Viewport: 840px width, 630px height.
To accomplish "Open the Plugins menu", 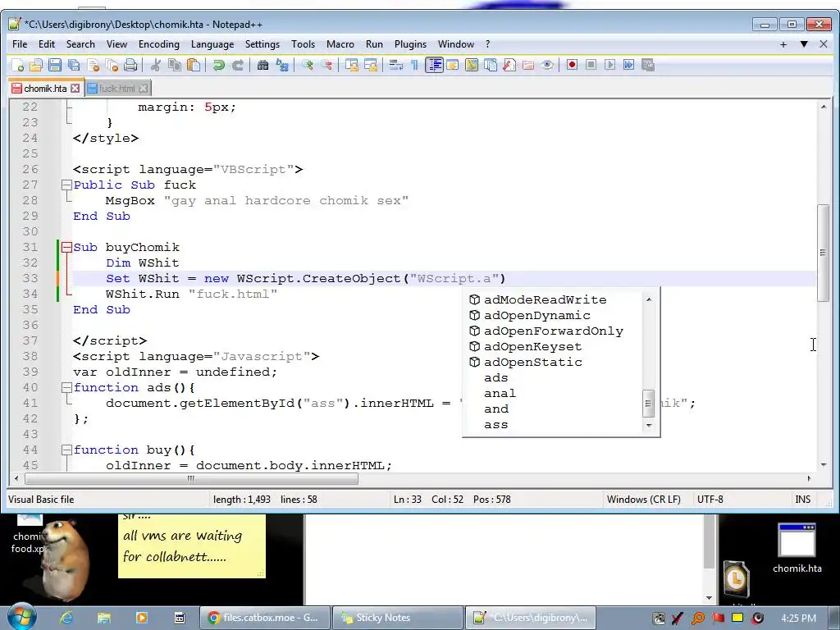I will 410,44.
